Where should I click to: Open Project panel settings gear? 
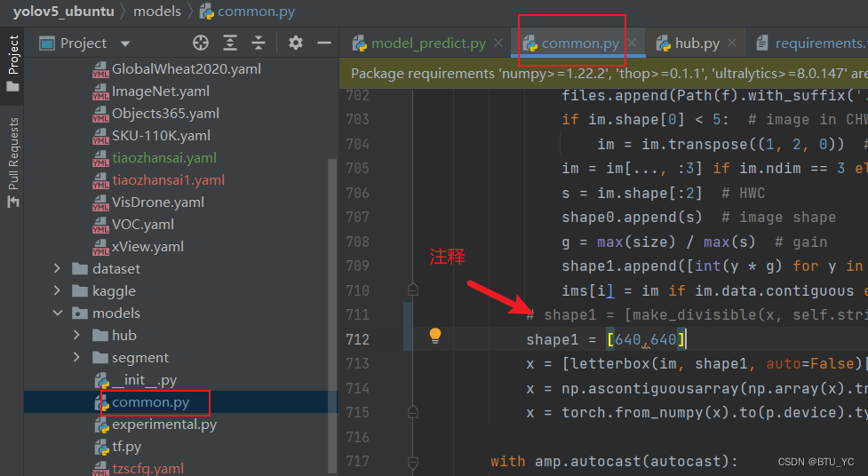click(296, 43)
